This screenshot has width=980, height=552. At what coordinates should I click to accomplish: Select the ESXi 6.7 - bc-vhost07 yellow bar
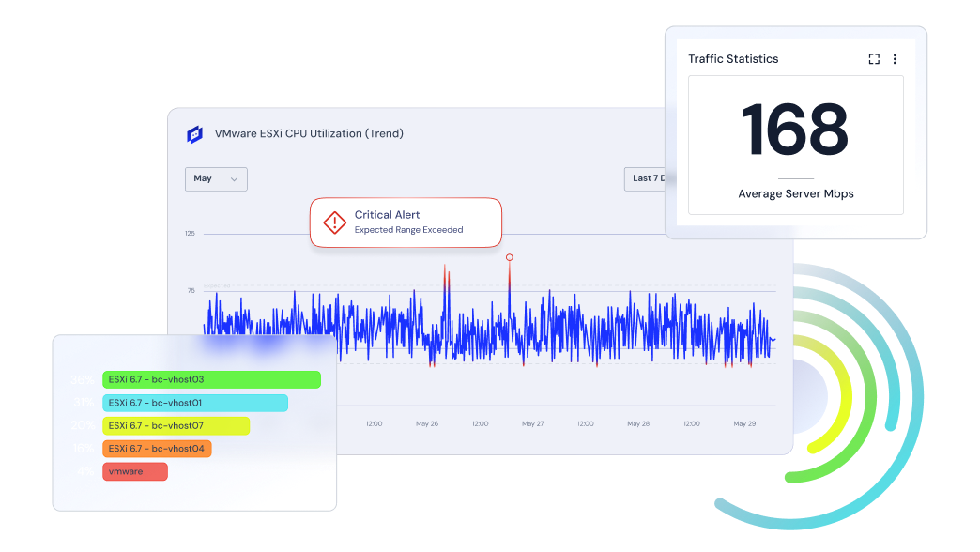176,425
